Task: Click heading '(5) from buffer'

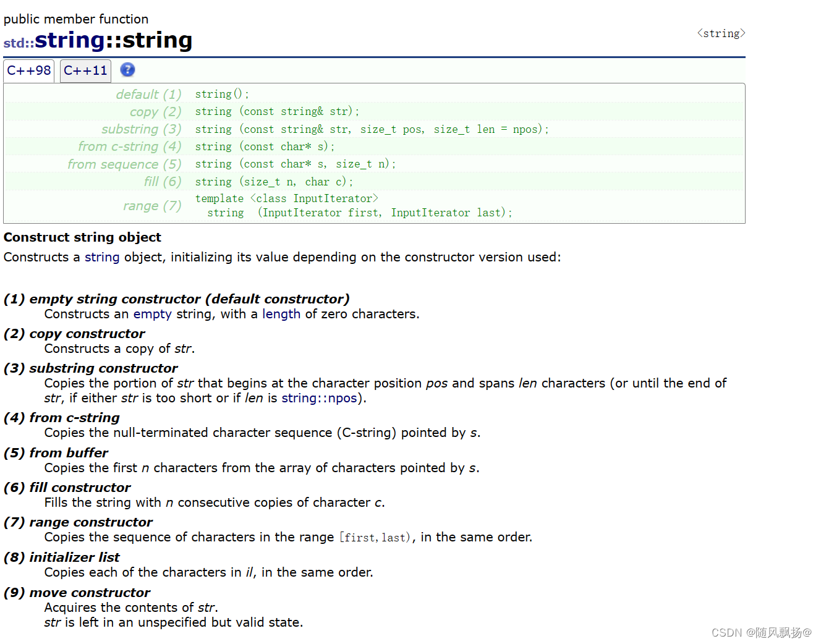Action: [56, 453]
